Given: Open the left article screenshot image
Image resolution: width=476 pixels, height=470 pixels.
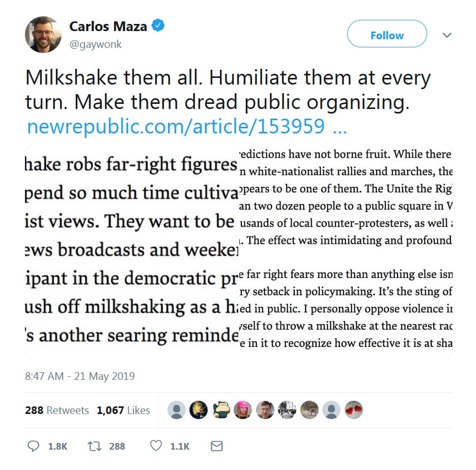Looking at the screenshot, I should [x=131, y=251].
